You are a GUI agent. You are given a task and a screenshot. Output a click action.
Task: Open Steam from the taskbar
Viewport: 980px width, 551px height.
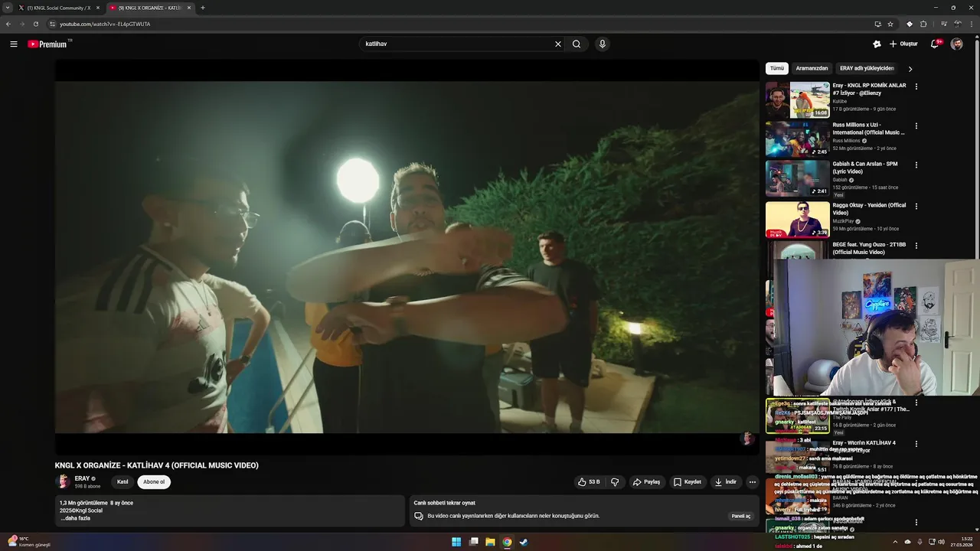coord(524,542)
